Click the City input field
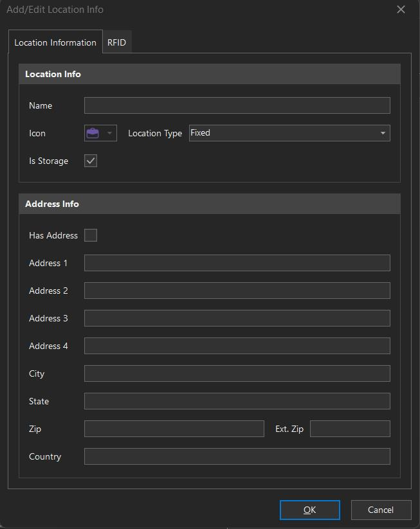420x529 pixels. [237, 373]
